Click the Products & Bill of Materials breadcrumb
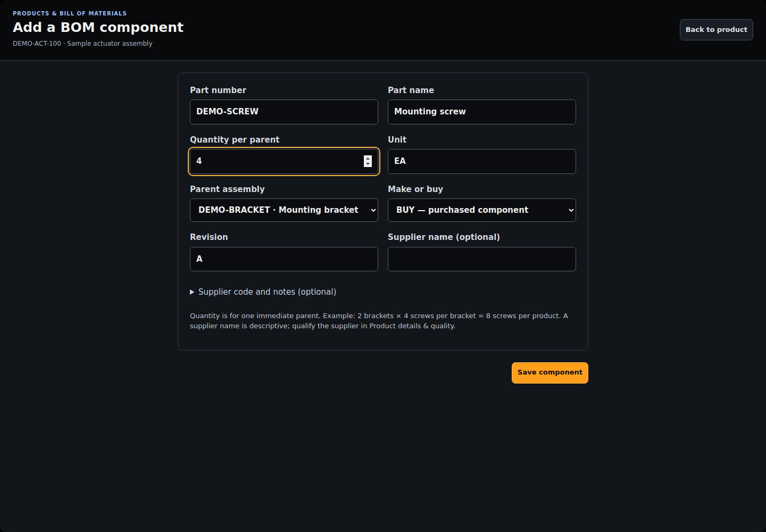766x532 pixels. tap(70, 13)
